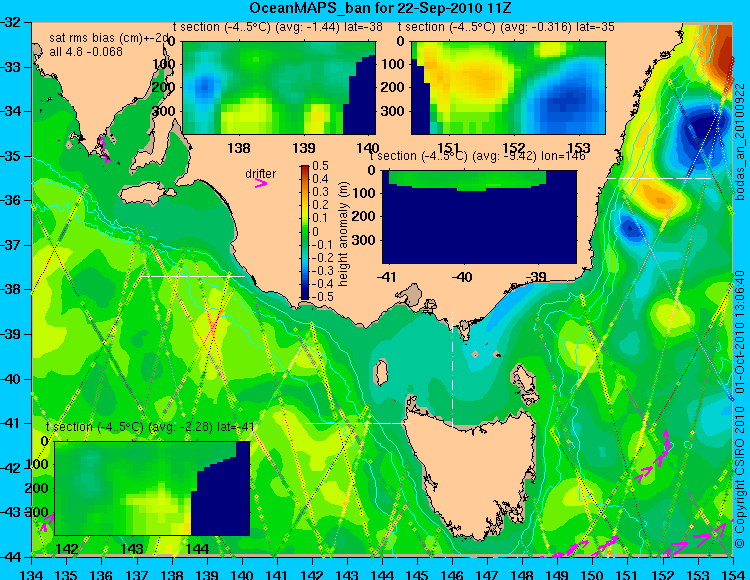
Task: Click "-40" on the left latitude axis
Action: click(x=11, y=379)
